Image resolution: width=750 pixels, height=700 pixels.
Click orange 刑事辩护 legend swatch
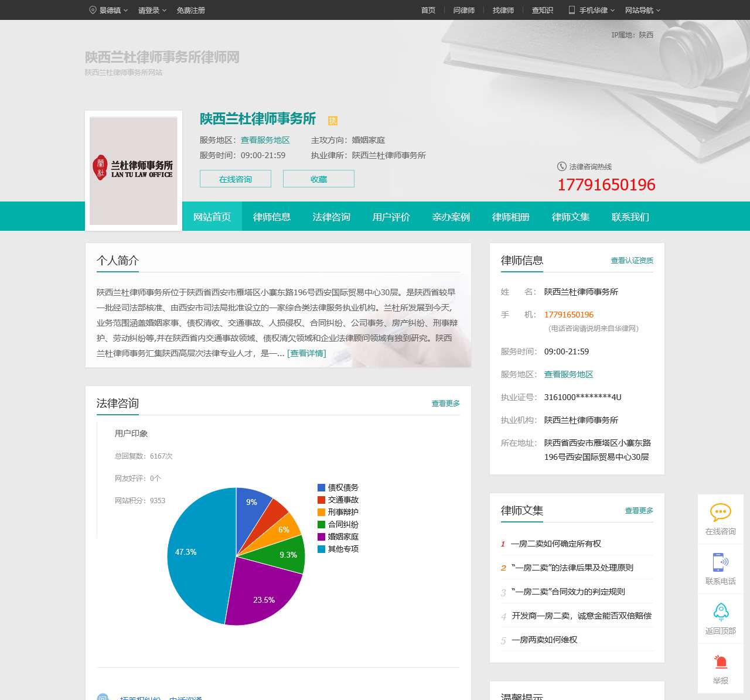(x=321, y=512)
